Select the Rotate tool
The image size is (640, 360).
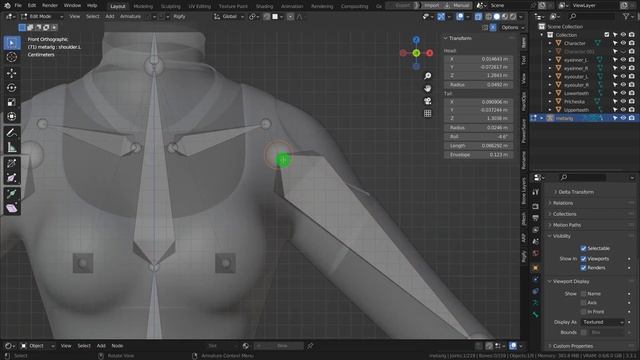[x=12, y=87]
